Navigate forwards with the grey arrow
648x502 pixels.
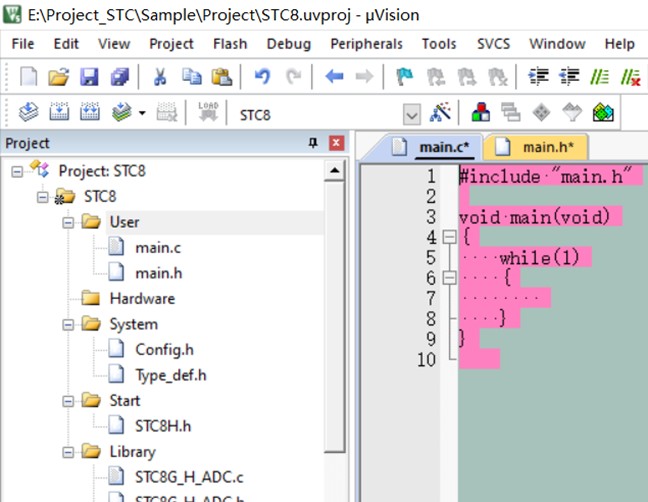(364, 76)
